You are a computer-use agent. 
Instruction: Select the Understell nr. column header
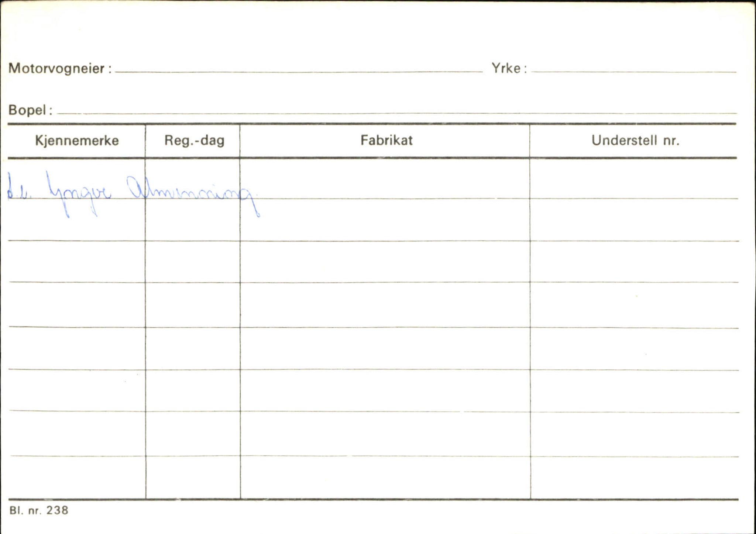click(635, 141)
